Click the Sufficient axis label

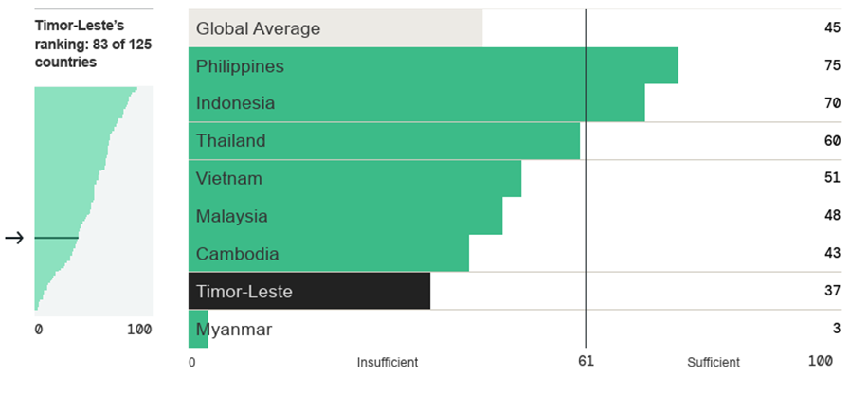tap(713, 363)
